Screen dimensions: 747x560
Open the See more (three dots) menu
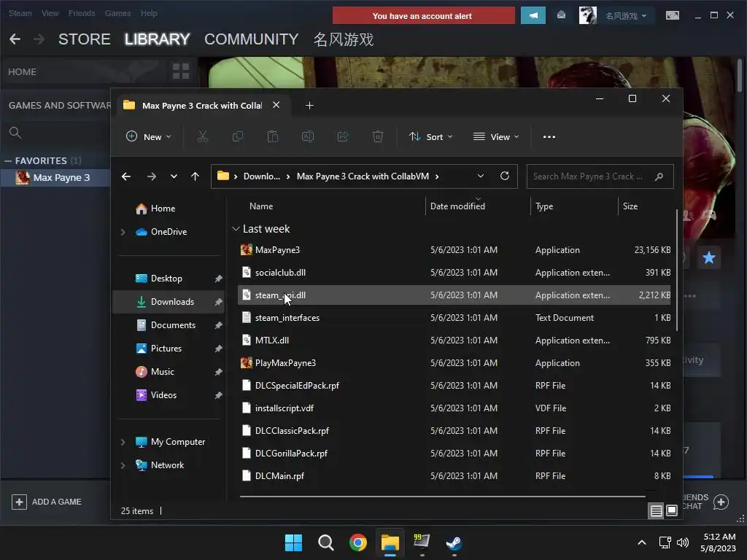pos(549,136)
